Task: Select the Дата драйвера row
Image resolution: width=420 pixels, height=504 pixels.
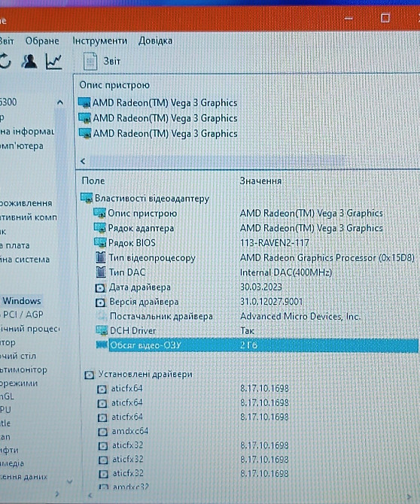Action: coord(188,287)
